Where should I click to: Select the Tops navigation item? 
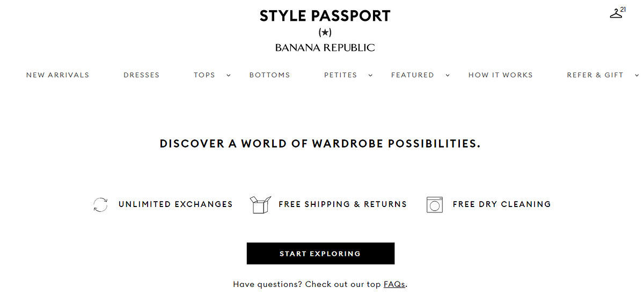204,75
